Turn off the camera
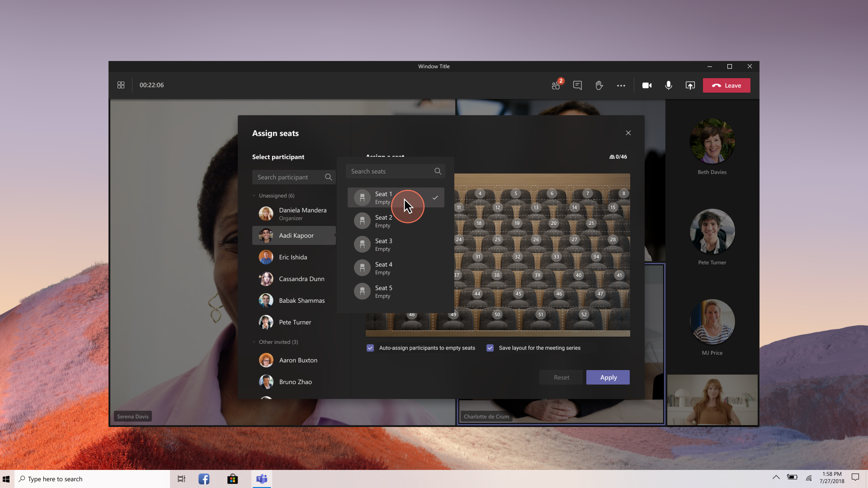The height and width of the screenshot is (488, 868). 647,85
